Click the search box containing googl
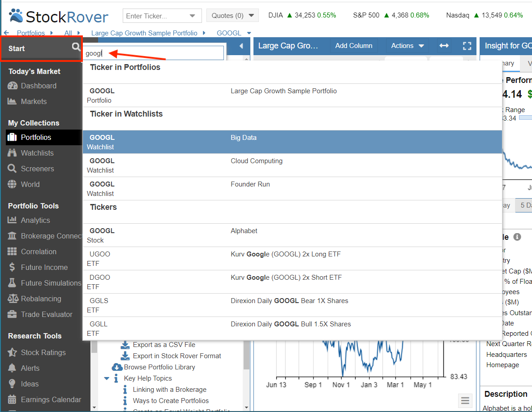This screenshot has width=532, height=412. point(153,53)
